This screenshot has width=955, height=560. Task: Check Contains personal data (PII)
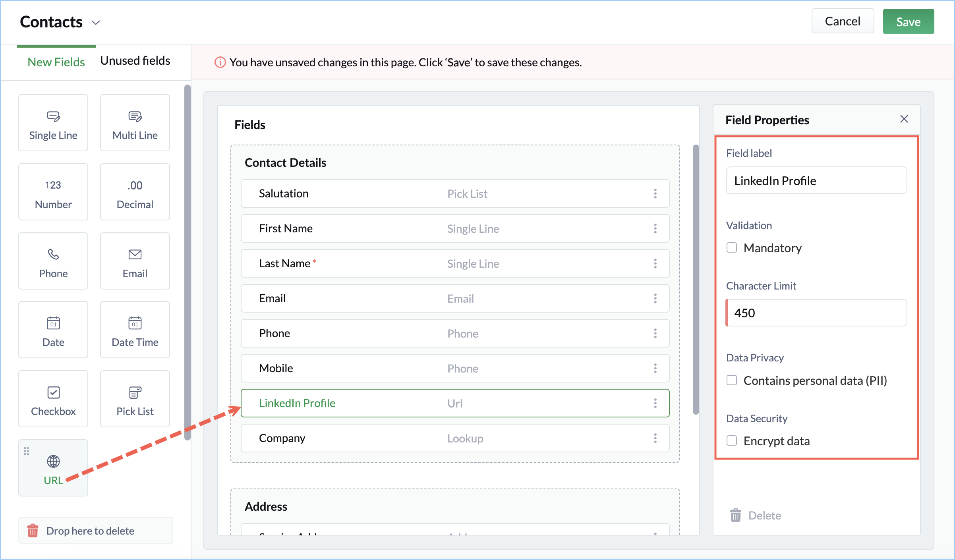click(732, 380)
